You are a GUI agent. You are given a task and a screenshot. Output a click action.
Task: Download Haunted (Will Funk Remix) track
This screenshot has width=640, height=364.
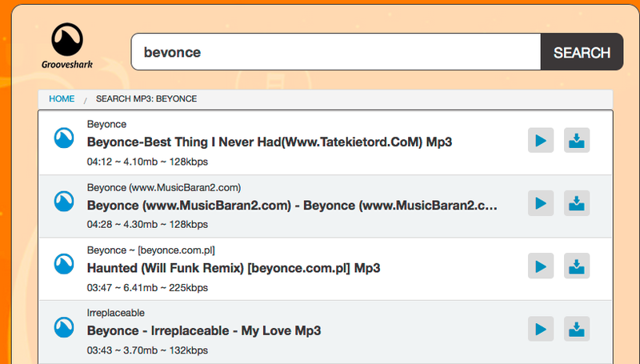(576, 266)
